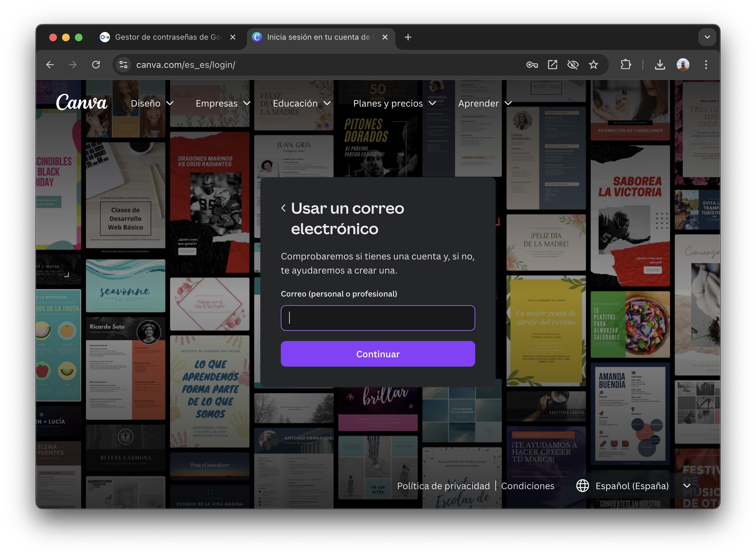This screenshot has height=556, width=756.
Task: Switch to Gestor de contraseñas de Google tab
Action: click(x=168, y=37)
